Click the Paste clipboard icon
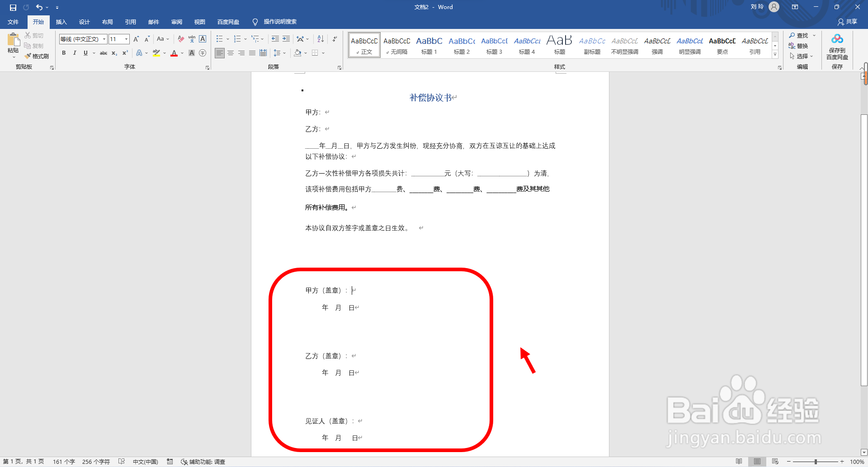 coord(13,40)
